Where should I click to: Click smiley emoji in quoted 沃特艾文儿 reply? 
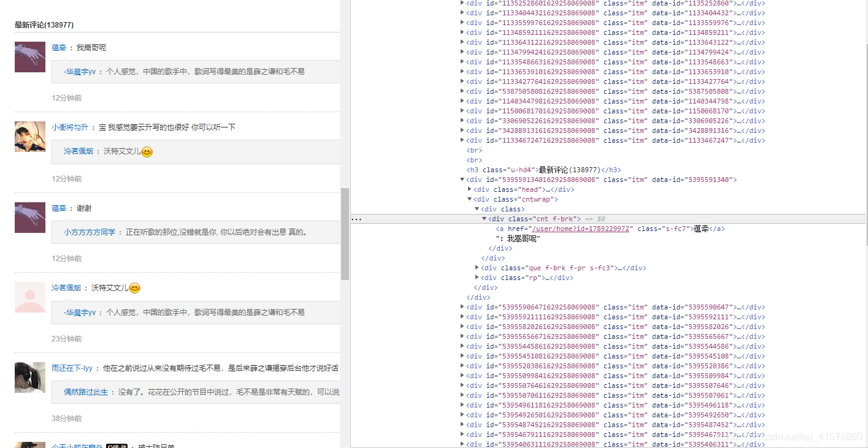tap(147, 151)
